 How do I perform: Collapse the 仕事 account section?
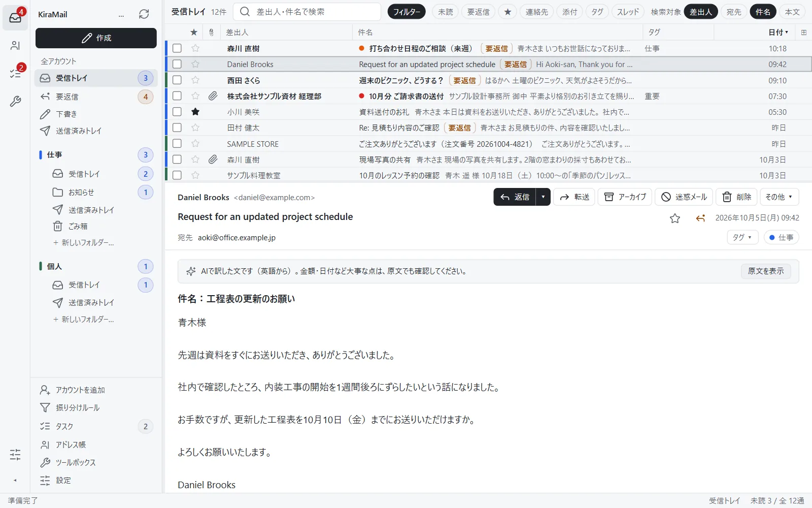tap(54, 154)
